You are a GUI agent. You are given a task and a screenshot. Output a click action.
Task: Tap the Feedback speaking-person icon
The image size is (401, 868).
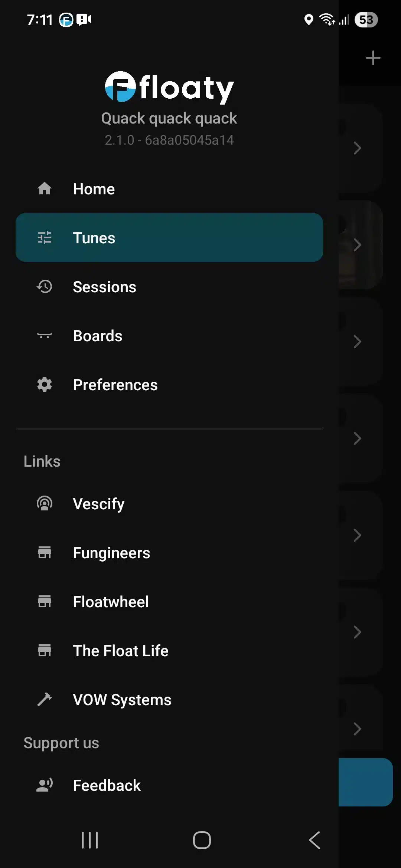tap(45, 785)
